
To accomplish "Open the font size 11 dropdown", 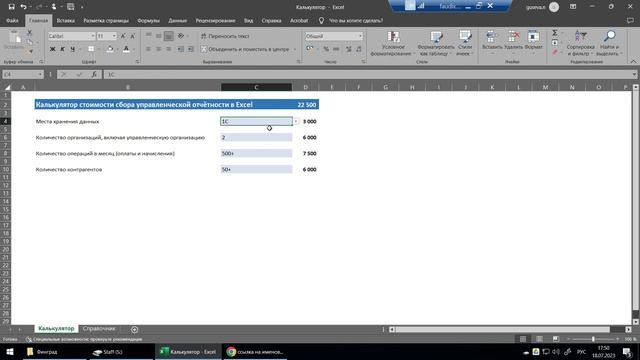I will pos(114,36).
